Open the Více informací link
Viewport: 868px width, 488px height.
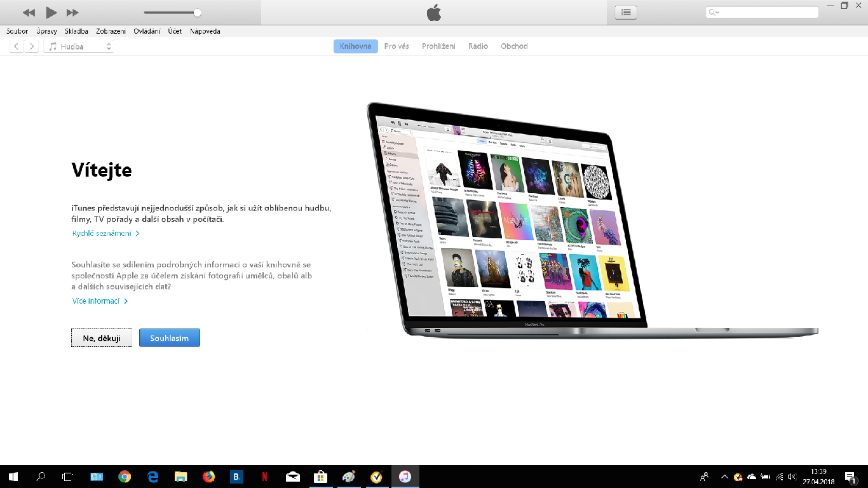click(100, 301)
